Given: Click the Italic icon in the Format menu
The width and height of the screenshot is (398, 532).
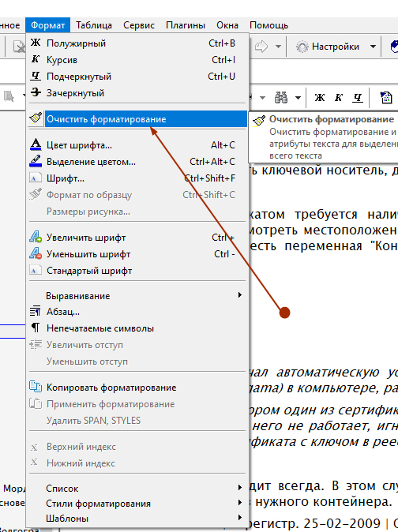Looking at the screenshot, I should [x=36, y=59].
